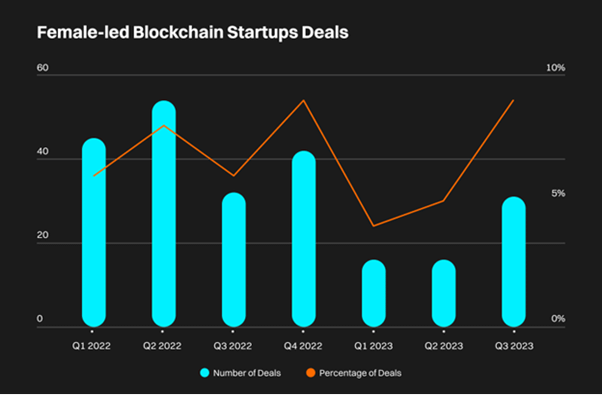Click the Q3 2022 cyan bar
The width and height of the screenshot is (602, 395).
click(234, 260)
